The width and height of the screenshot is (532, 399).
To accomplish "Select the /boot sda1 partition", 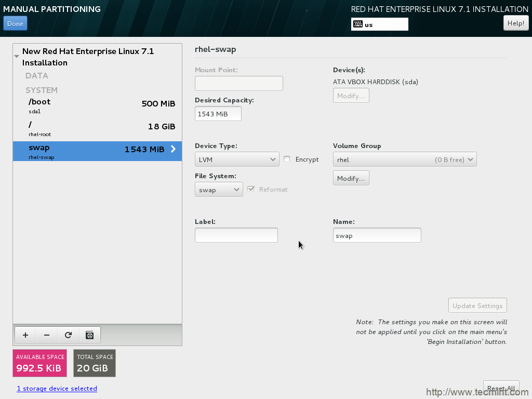I will [97, 106].
